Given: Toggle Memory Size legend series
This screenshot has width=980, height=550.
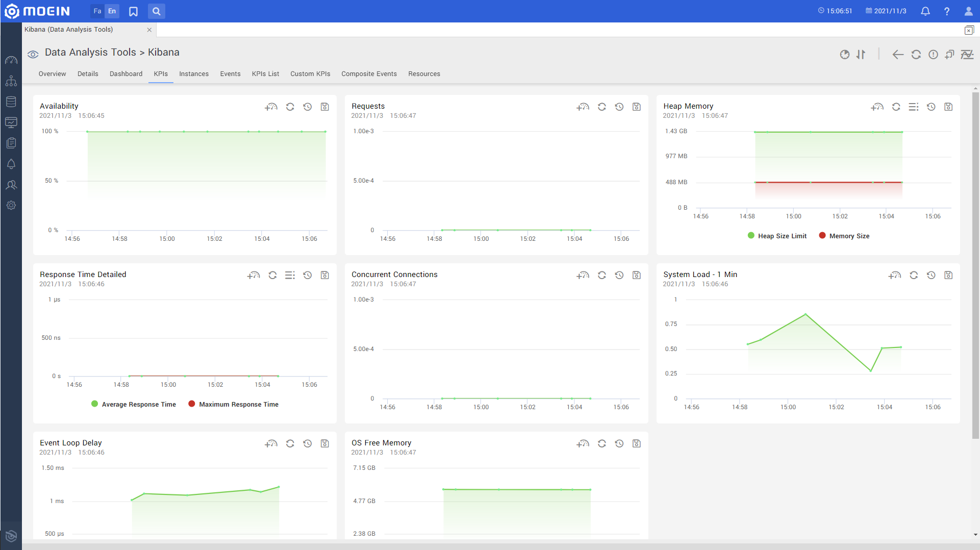Looking at the screenshot, I should (x=844, y=236).
